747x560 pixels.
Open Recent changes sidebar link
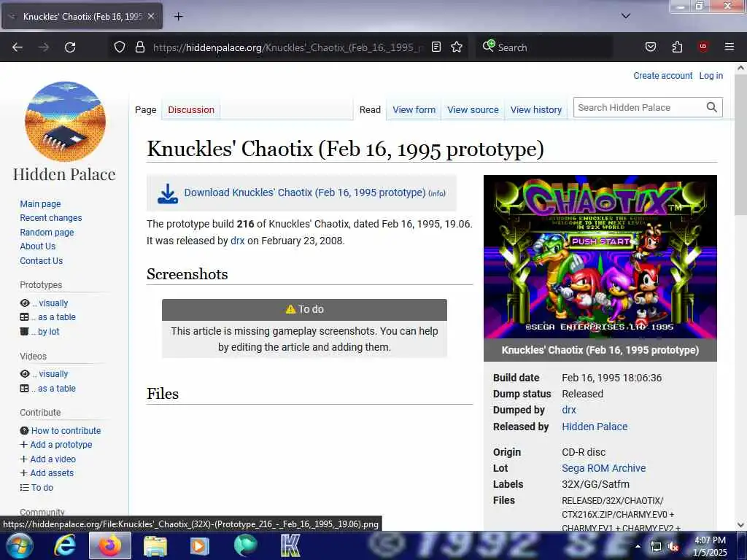pos(51,218)
